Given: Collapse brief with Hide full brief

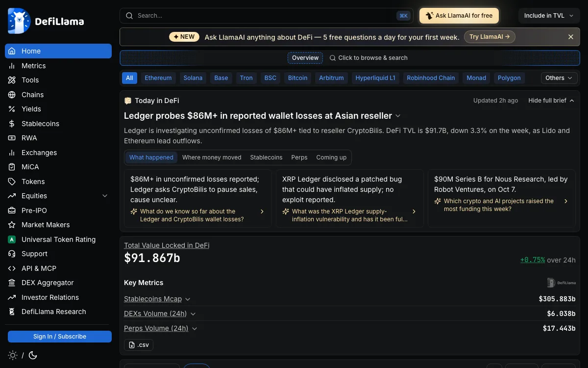Looking at the screenshot, I should (551, 101).
